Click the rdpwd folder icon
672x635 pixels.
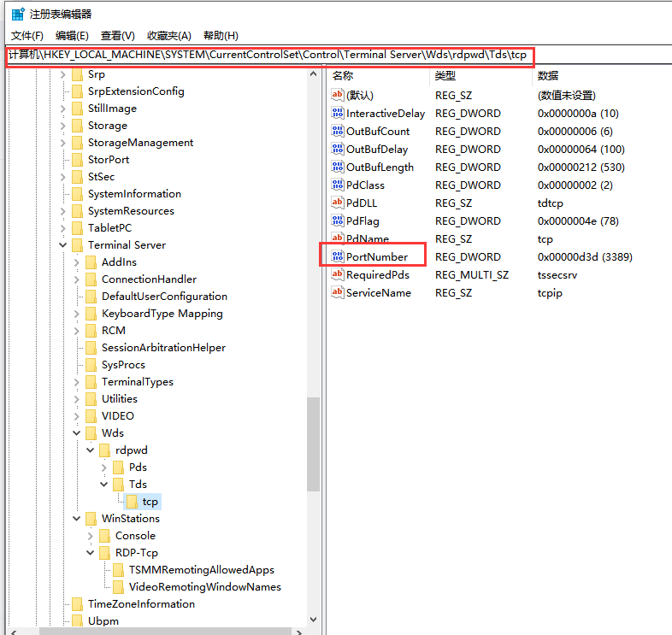pos(105,450)
